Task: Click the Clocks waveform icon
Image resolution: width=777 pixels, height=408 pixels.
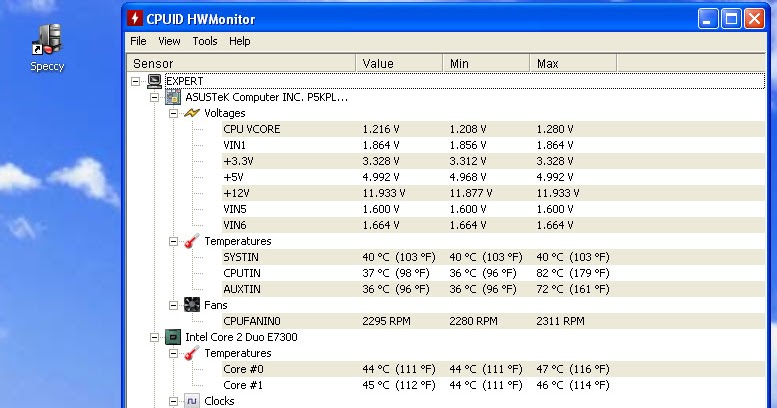Action: tap(192, 401)
